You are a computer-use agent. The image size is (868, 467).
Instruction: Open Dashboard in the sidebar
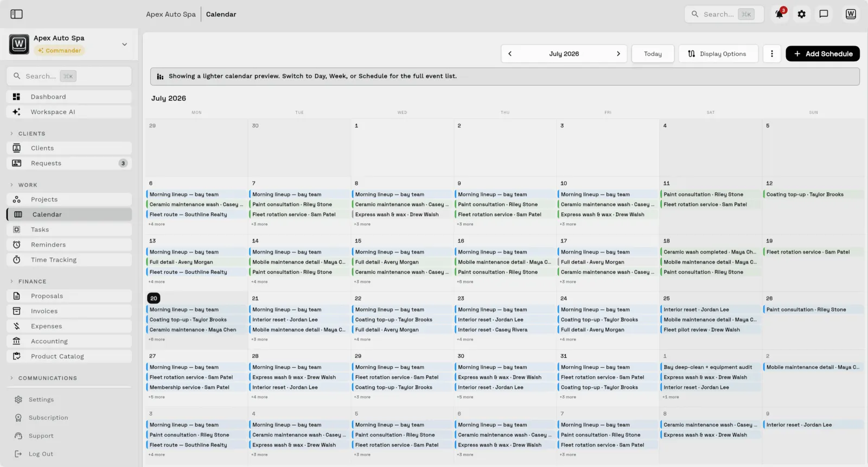[x=69, y=97]
